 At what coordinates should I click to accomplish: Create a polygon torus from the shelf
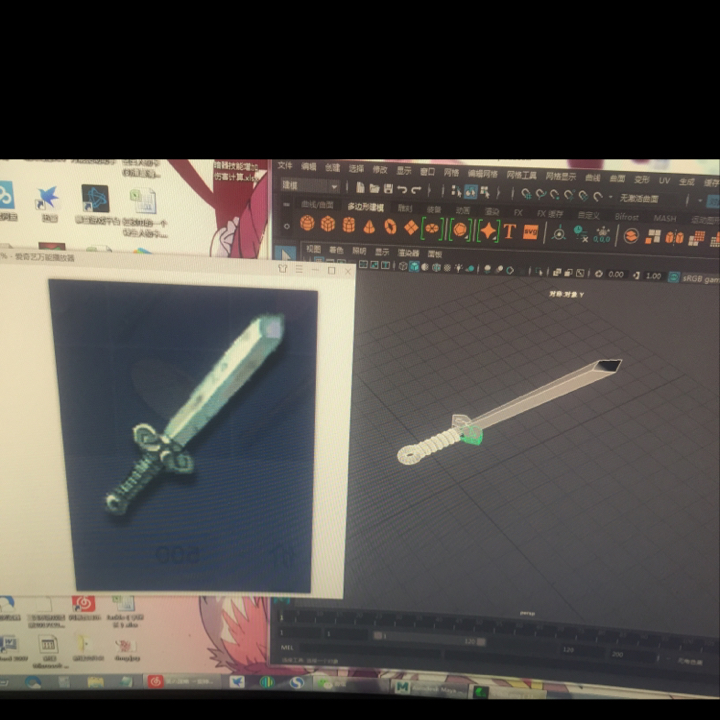390,227
